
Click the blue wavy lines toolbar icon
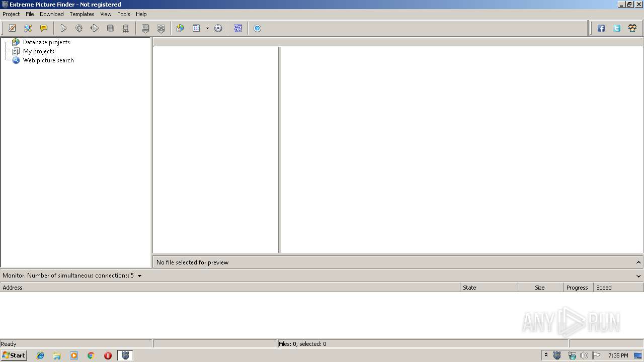[238, 29]
